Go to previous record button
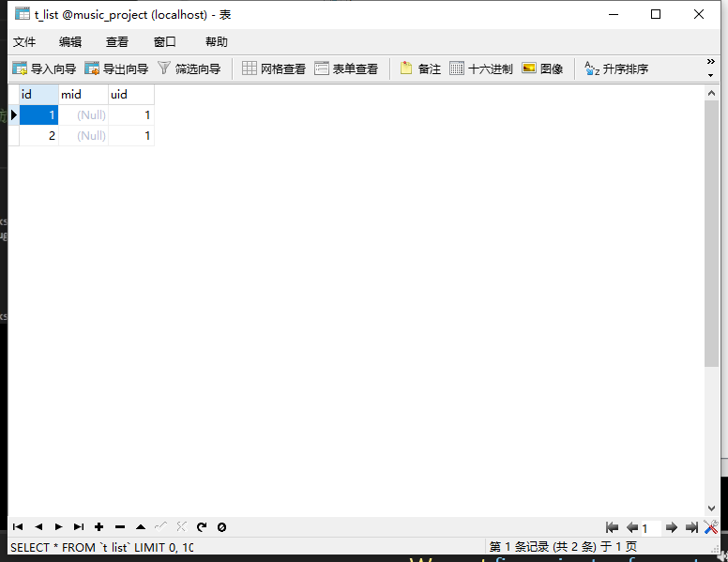The width and height of the screenshot is (728, 562). pos(38,526)
